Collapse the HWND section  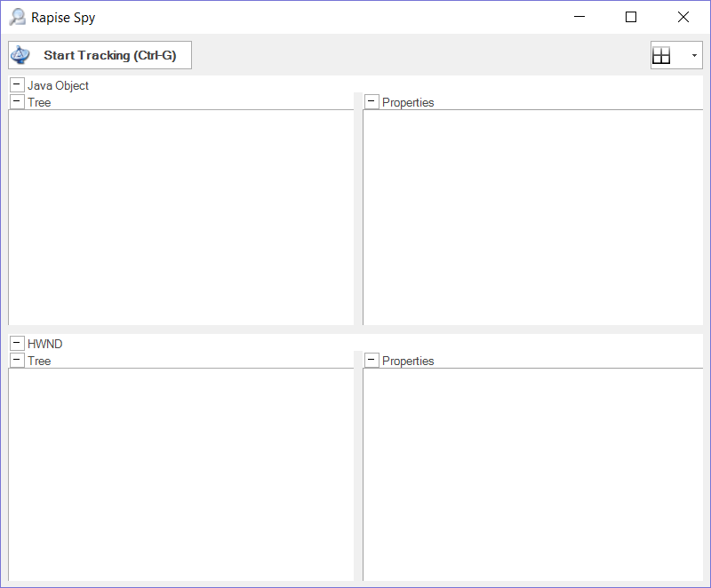pyautogui.click(x=17, y=344)
